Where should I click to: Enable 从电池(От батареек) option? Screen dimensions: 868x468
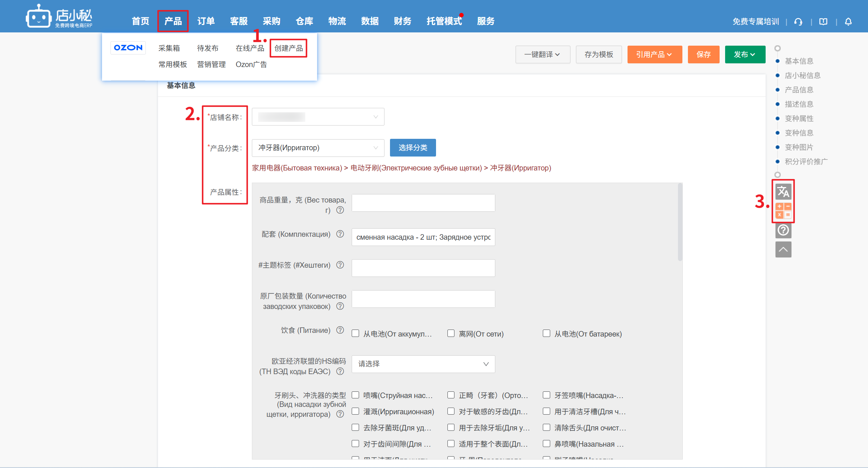(547, 334)
